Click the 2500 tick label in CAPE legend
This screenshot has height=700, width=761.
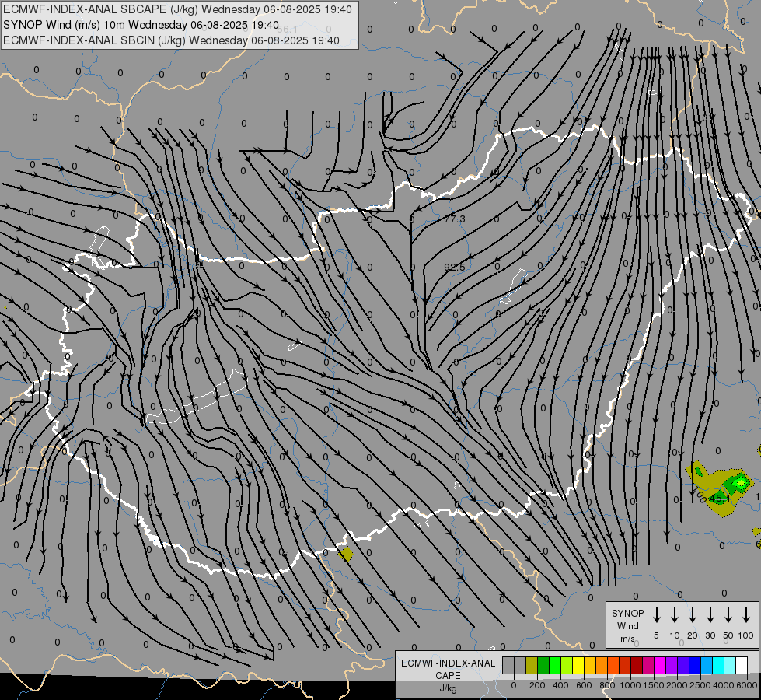pyautogui.click(x=700, y=685)
